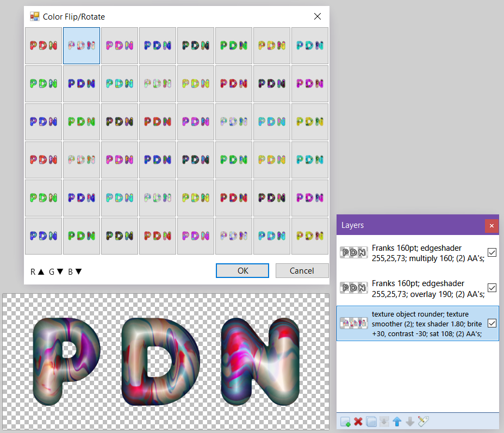Pick second-row last magenta PDN variant
The image size is (504, 433).
tap(309, 84)
